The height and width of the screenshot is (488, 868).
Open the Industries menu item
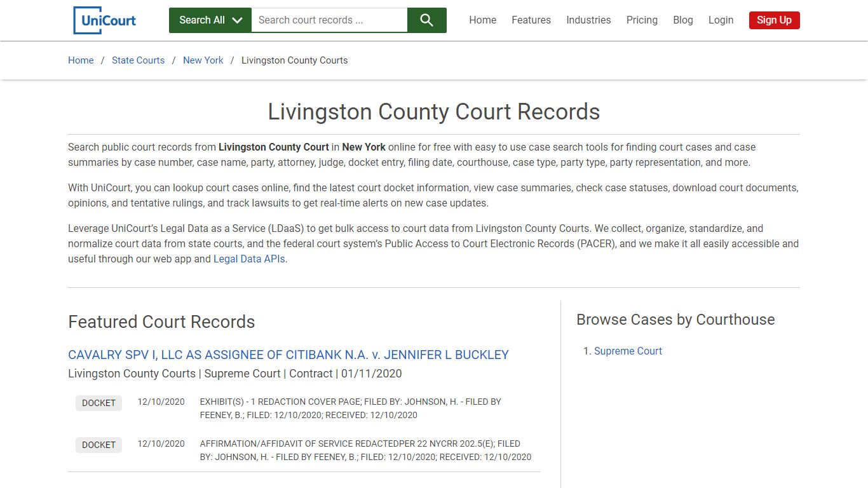[x=588, y=20]
